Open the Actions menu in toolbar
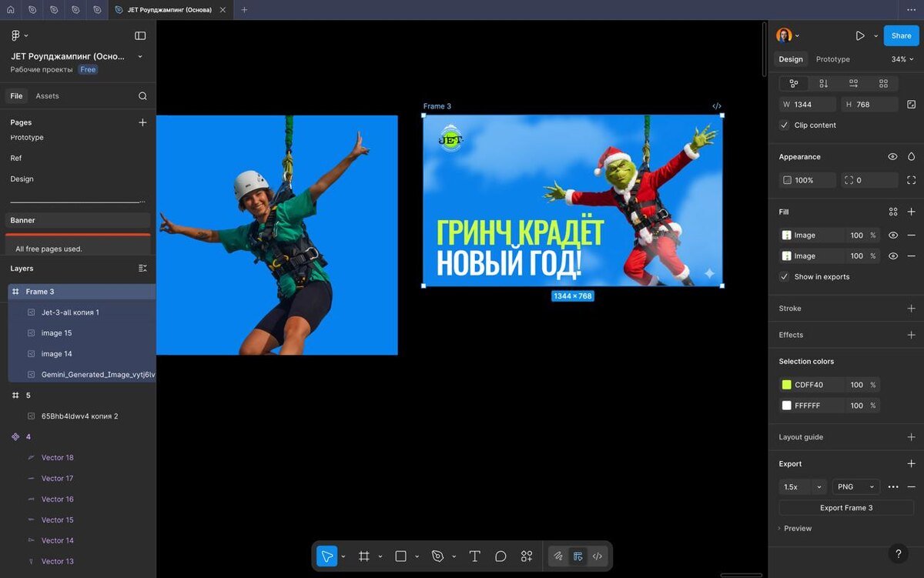Image resolution: width=924 pixels, height=578 pixels. pyautogui.click(x=527, y=556)
